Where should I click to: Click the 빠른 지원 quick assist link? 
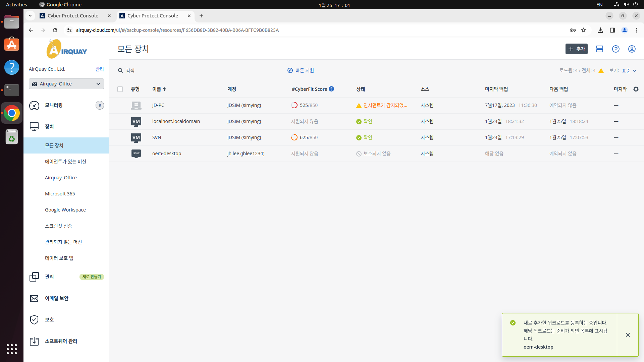click(x=301, y=70)
